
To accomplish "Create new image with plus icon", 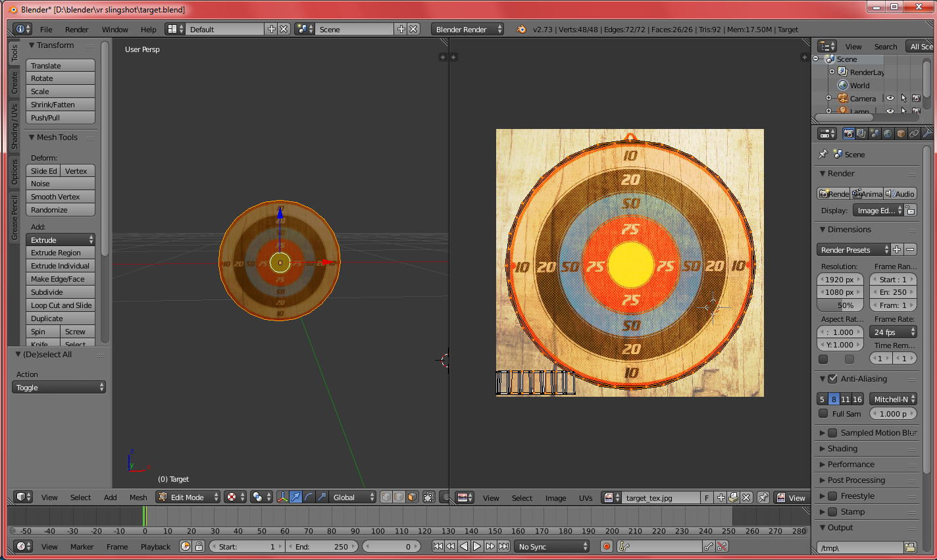I will pos(721,497).
